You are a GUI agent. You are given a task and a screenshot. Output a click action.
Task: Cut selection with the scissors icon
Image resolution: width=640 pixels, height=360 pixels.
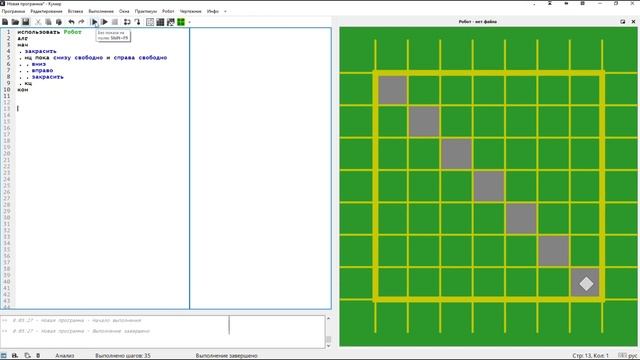38,22
